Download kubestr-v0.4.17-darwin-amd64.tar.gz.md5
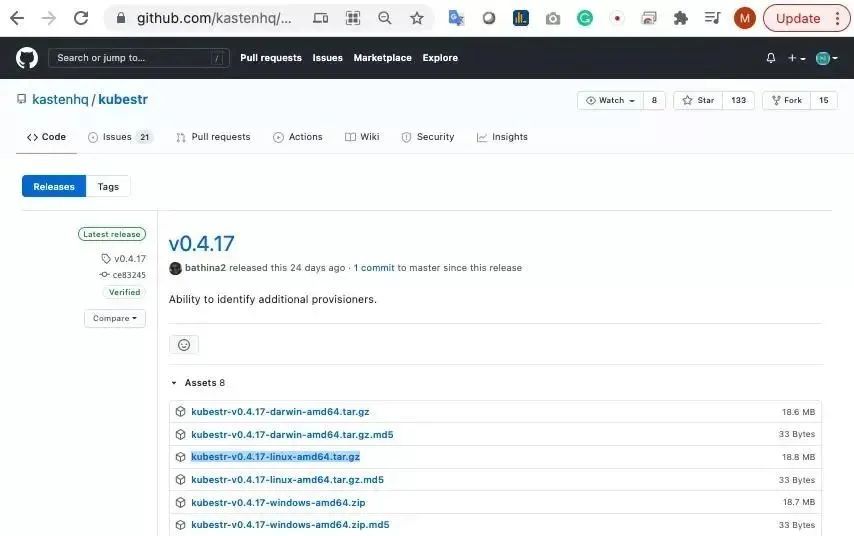The height and width of the screenshot is (536, 854). (x=292, y=435)
